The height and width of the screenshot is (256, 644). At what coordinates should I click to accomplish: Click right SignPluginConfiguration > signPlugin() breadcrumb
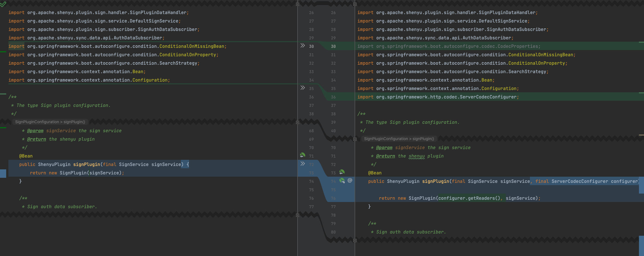pyautogui.click(x=399, y=138)
